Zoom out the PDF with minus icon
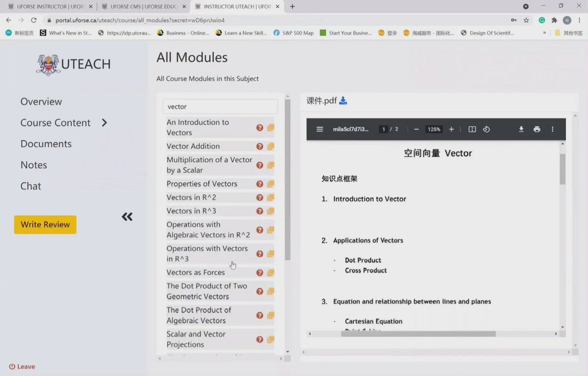588x376 pixels. (416, 130)
